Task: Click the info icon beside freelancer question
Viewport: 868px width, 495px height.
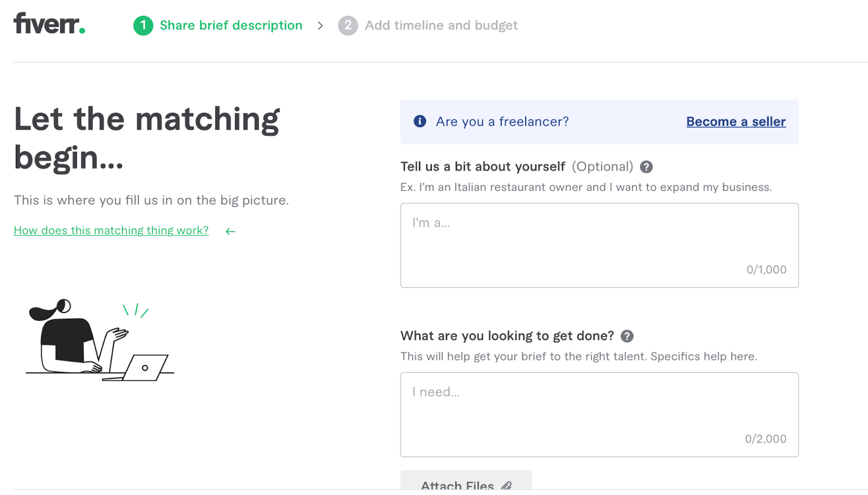Action: 420,121
